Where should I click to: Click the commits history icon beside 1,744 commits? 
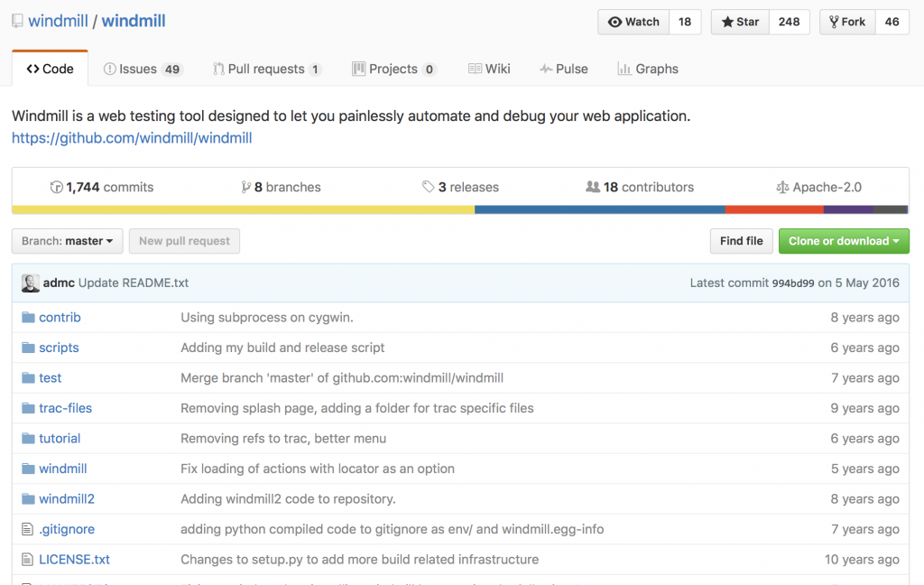[x=57, y=187]
